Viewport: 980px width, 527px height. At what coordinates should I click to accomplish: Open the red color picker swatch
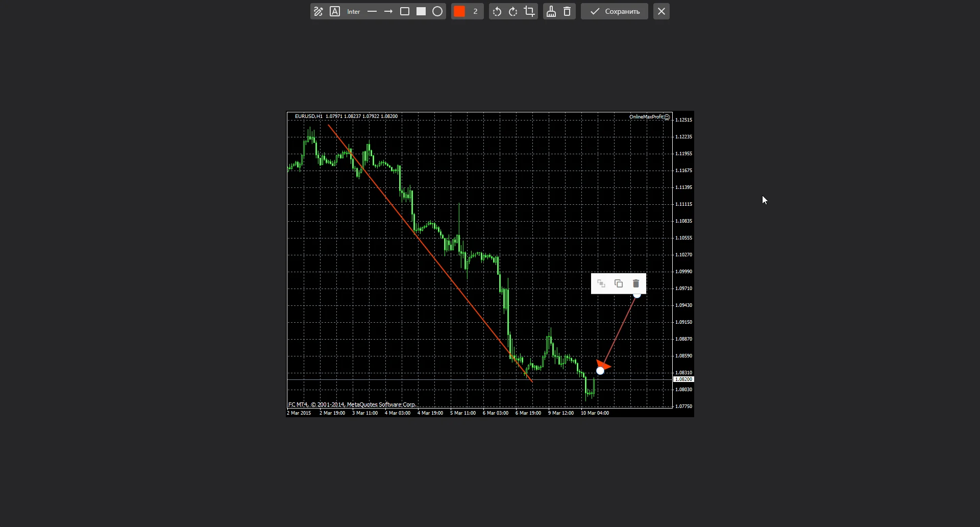[459, 11]
